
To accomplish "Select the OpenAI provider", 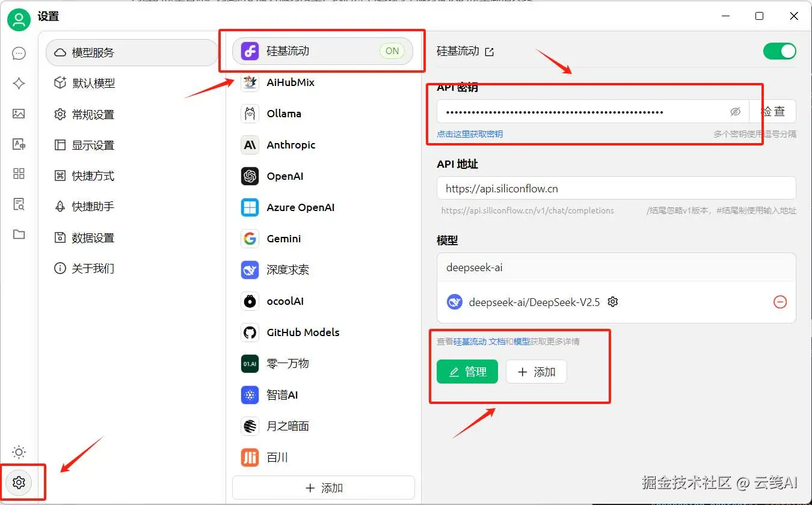I will coord(324,176).
